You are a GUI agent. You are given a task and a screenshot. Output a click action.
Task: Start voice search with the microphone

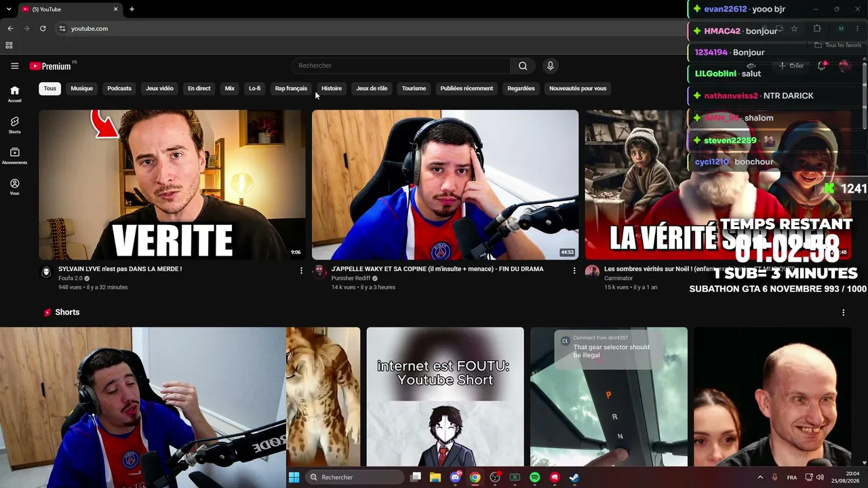click(x=550, y=66)
